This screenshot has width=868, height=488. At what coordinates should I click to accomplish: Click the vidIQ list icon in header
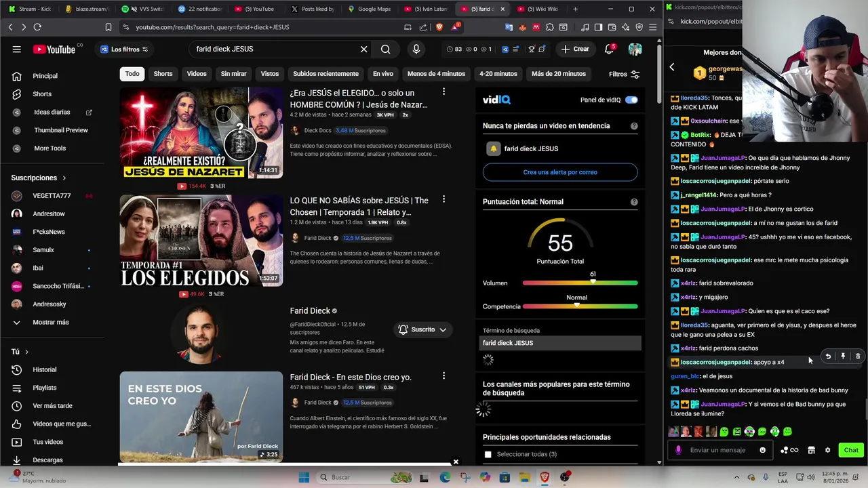click(x=516, y=49)
